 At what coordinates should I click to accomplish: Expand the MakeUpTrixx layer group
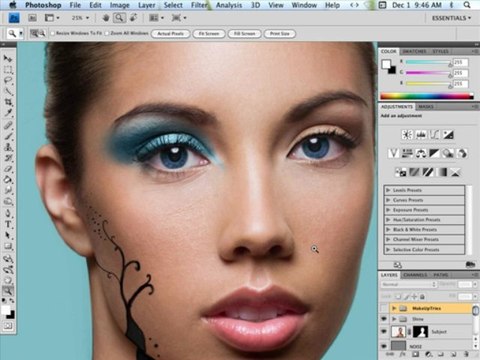click(x=394, y=308)
